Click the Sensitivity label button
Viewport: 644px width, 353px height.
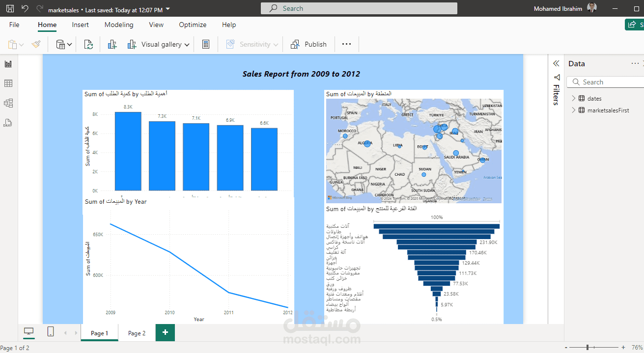coord(252,44)
